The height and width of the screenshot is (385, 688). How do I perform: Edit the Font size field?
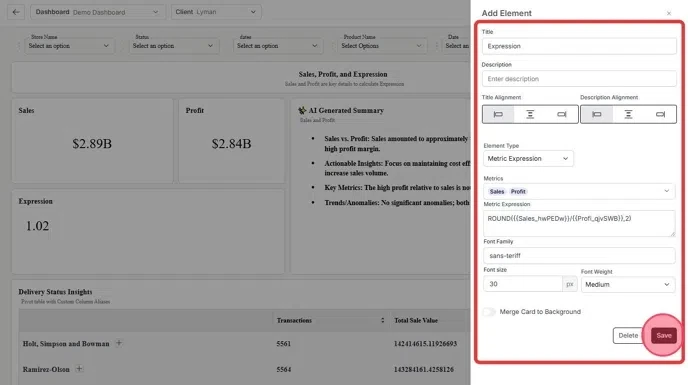(523, 284)
